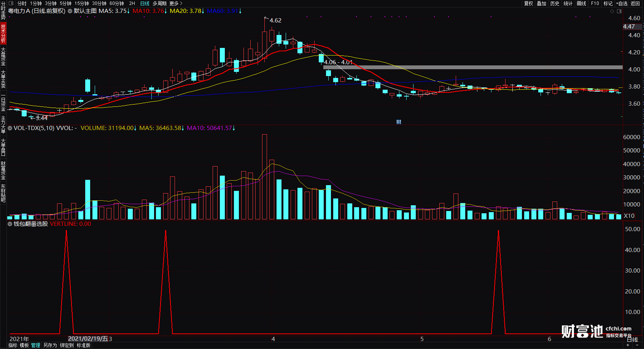Open 大盘资金 sidebar tab
644x349 pixels.
click(x=3, y=56)
